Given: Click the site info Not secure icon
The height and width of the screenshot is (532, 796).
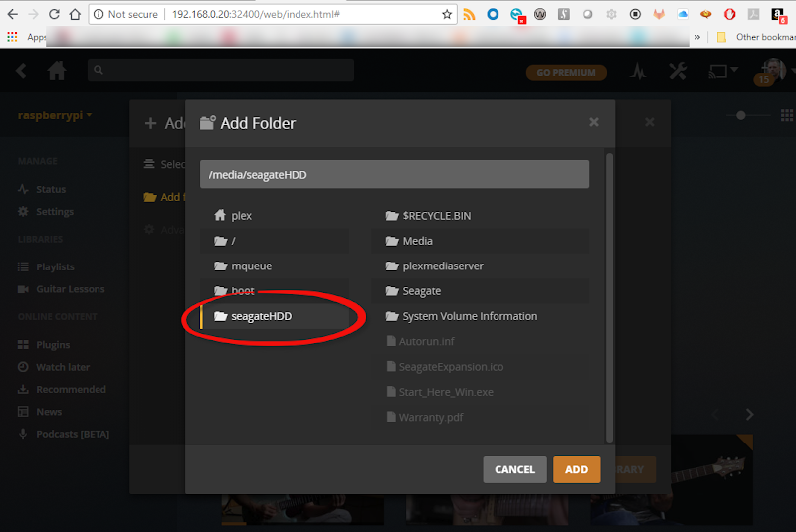Looking at the screenshot, I should point(99,14).
